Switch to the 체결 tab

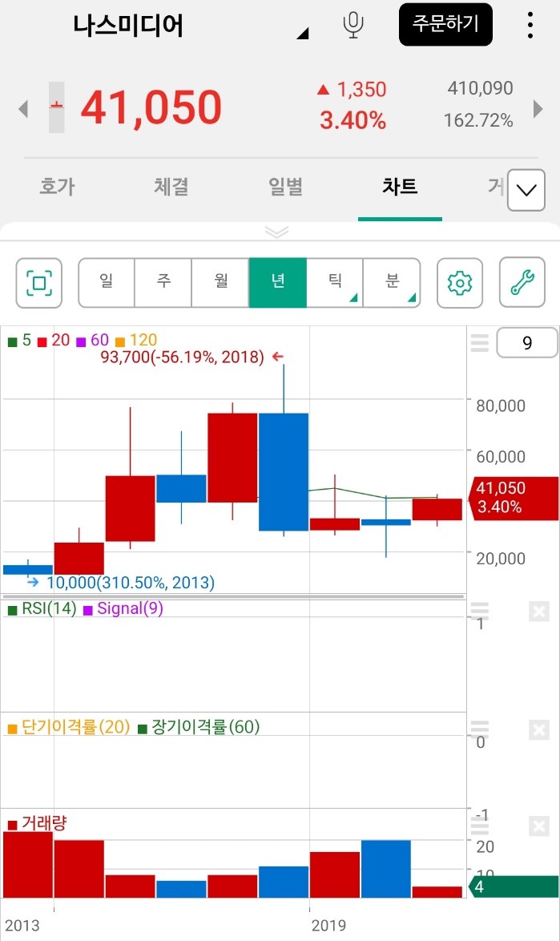click(x=171, y=186)
